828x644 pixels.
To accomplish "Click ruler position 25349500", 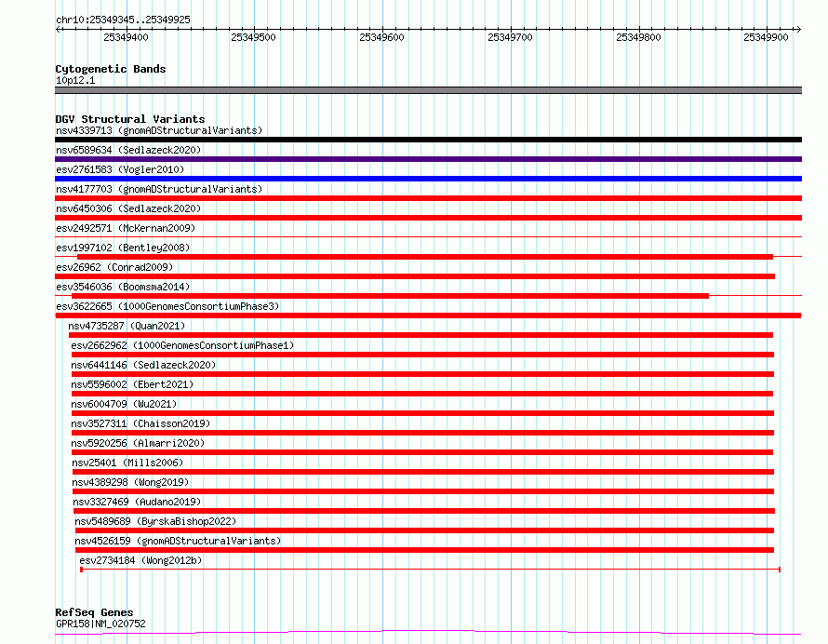I will tap(253, 37).
